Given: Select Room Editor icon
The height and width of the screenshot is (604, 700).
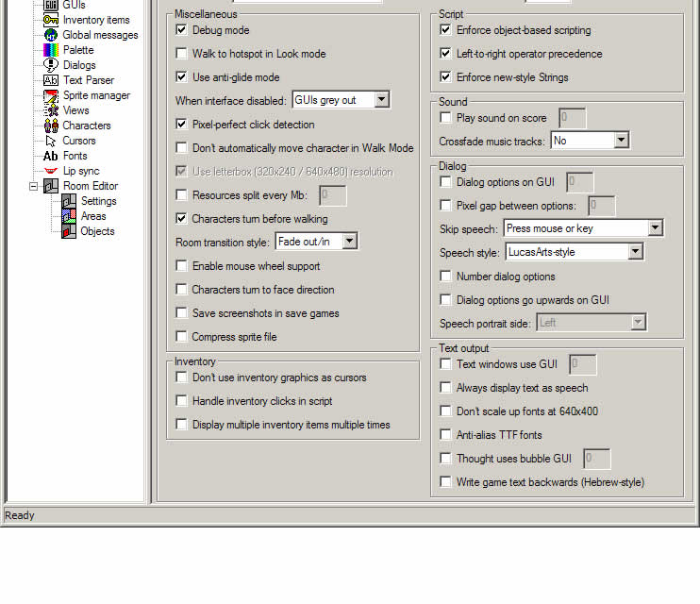Looking at the screenshot, I should (x=50, y=186).
